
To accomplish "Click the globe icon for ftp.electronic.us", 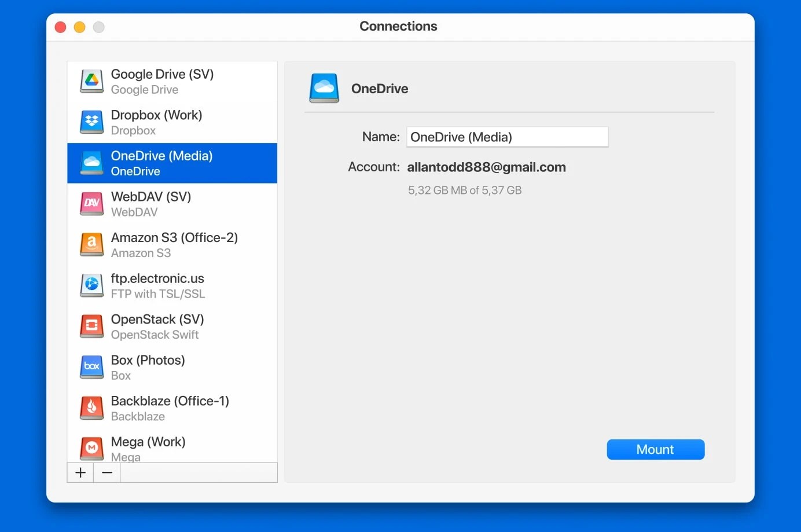I will coord(91,285).
